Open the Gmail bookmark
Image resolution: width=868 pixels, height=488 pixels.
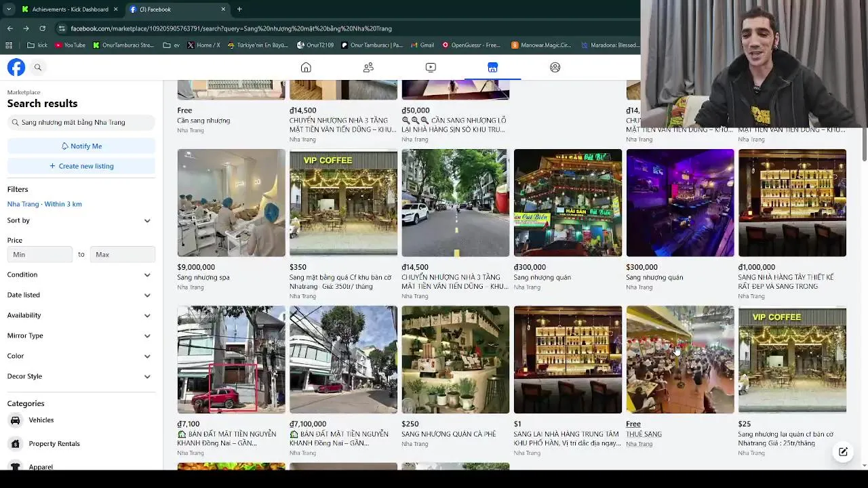pos(422,45)
